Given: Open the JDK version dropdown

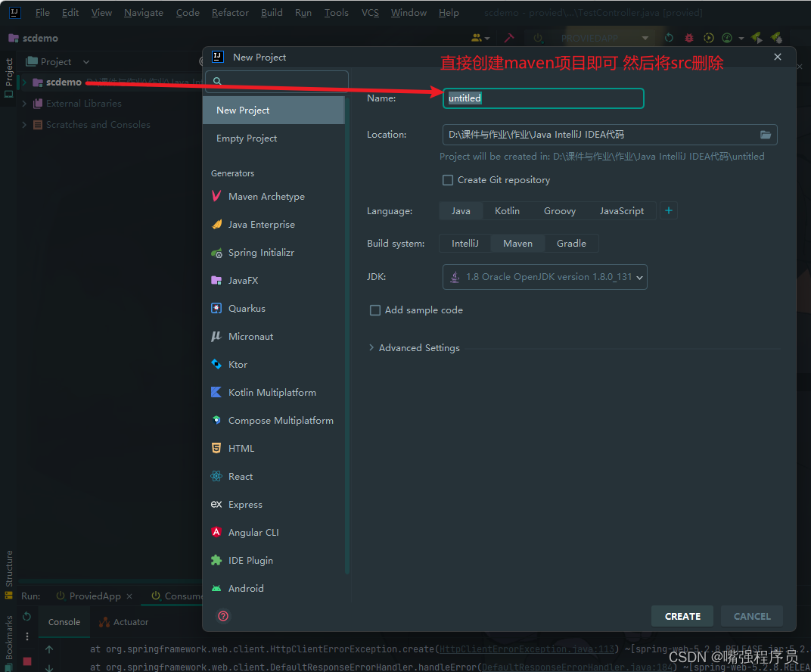Looking at the screenshot, I should pos(545,277).
